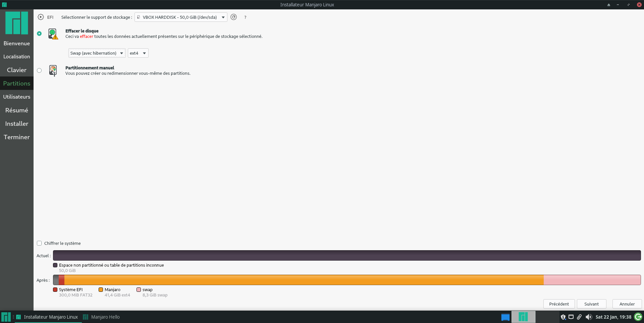Click the Suivant button

coord(591,304)
